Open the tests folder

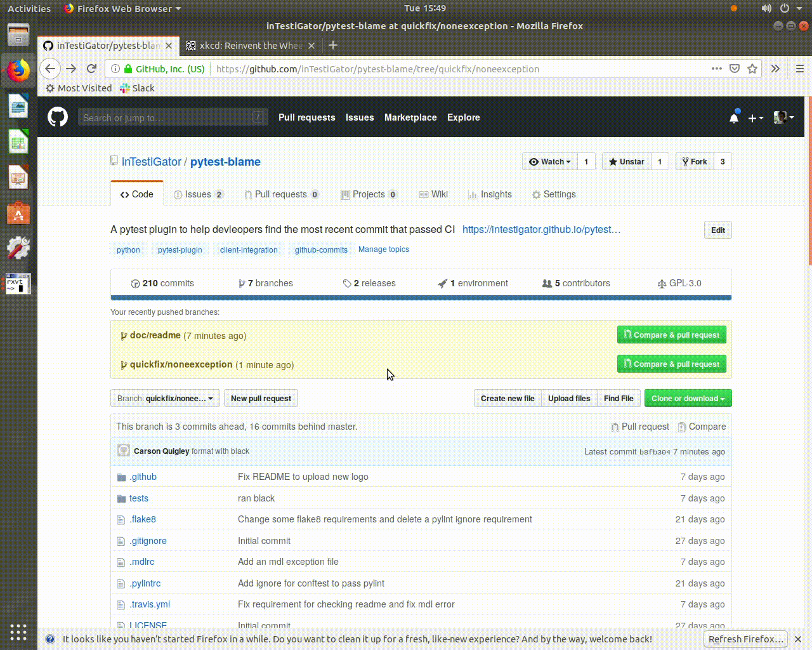point(139,498)
